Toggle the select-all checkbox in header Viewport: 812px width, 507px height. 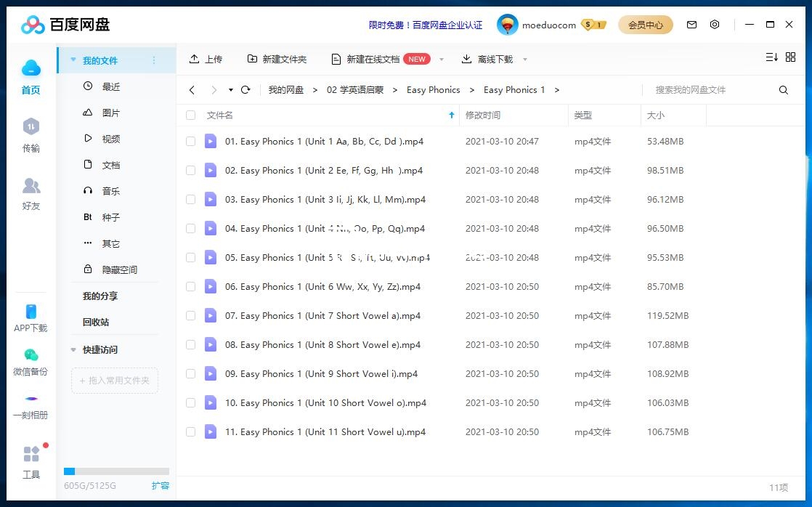(x=191, y=115)
